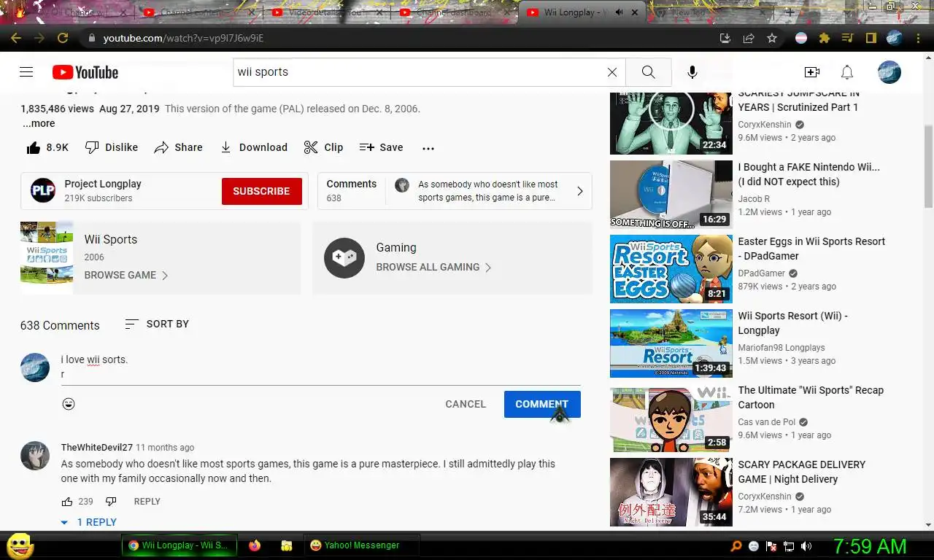Open Easter Eggs in Wii Sports Resort thumbnail
The image size is (934, 560).
(671, 268)
